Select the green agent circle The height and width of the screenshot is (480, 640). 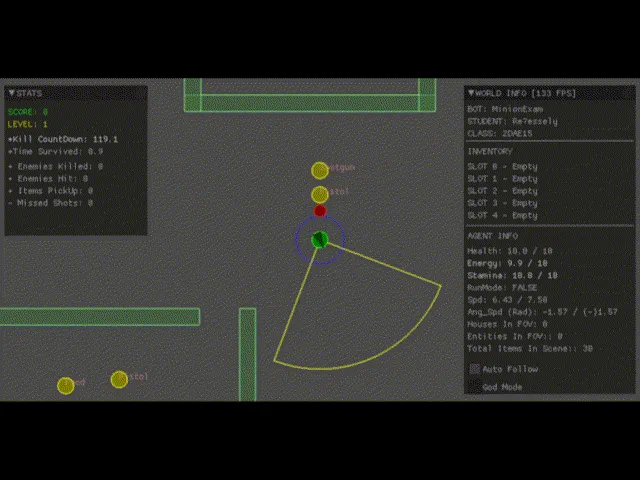[320, 240]
